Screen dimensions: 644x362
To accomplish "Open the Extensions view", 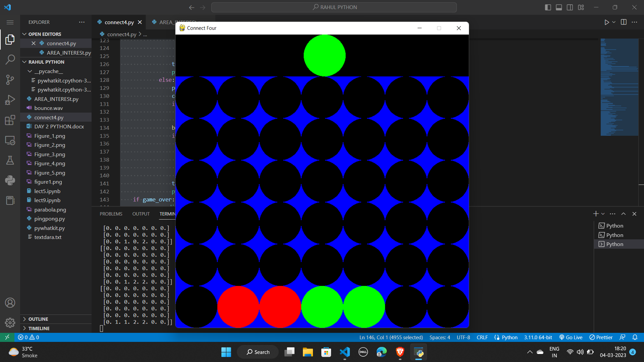I will 10,120.
